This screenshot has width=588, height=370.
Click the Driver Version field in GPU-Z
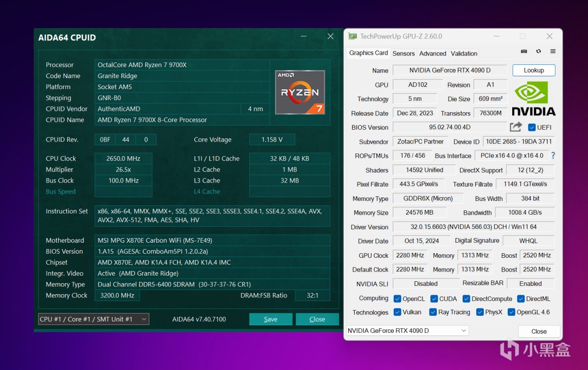(x=474, y=227)
